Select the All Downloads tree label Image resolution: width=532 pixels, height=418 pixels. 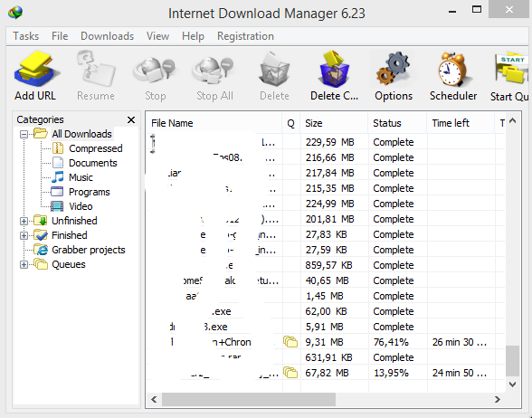pos(81,134)
